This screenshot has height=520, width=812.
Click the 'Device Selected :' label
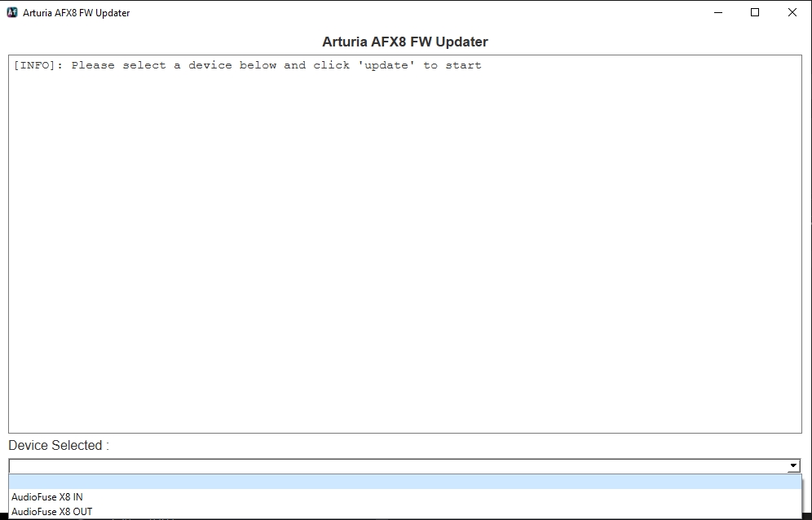(59, 445)
